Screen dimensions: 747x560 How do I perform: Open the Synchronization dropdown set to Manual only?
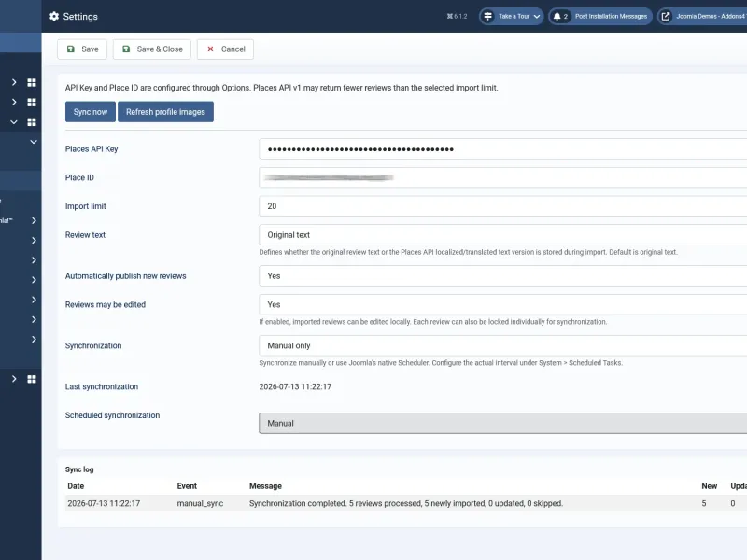[x=502, y=345]
